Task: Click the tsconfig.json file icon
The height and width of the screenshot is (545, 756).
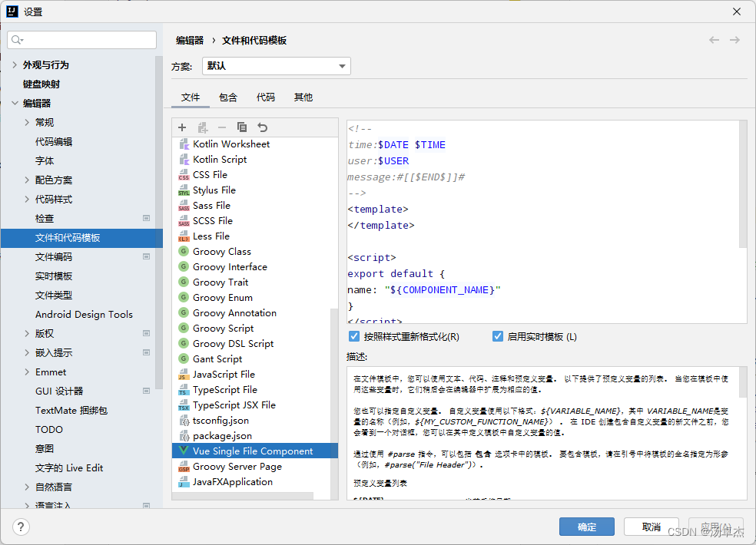Action: click(x=184, y=421)
